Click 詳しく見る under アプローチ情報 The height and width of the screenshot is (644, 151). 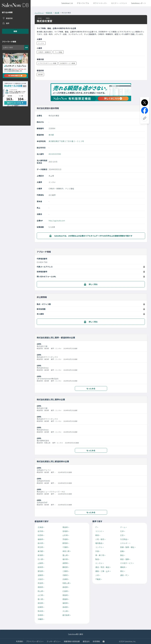[x=91, y=284]
